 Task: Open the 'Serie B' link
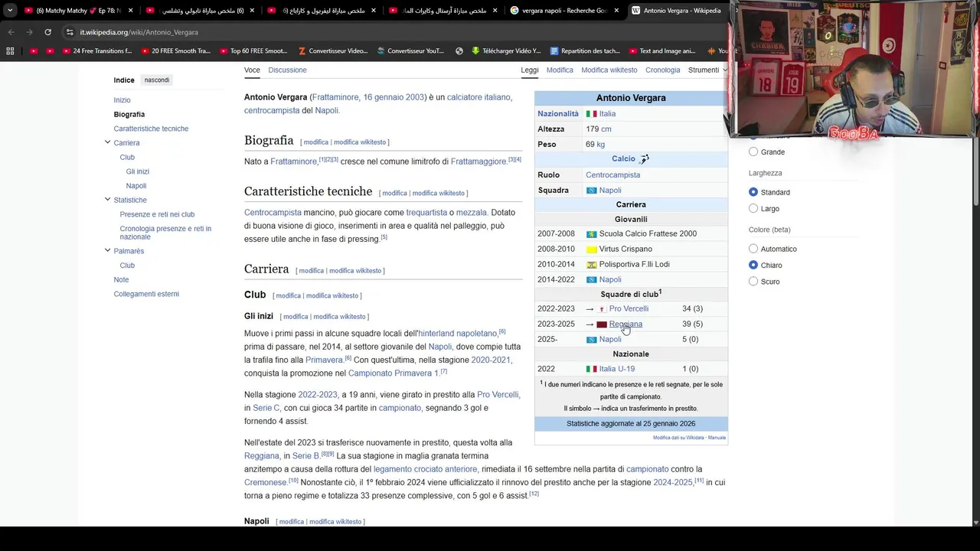(x=305, y=456)
